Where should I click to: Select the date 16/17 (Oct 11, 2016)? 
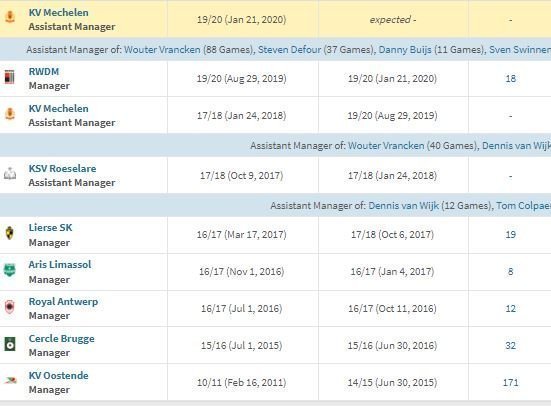tap(392, 309)
